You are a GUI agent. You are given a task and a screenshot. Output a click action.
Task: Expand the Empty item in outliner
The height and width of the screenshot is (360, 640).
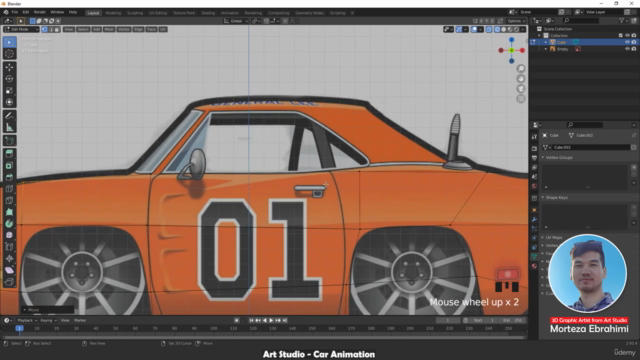coord(546,49)
